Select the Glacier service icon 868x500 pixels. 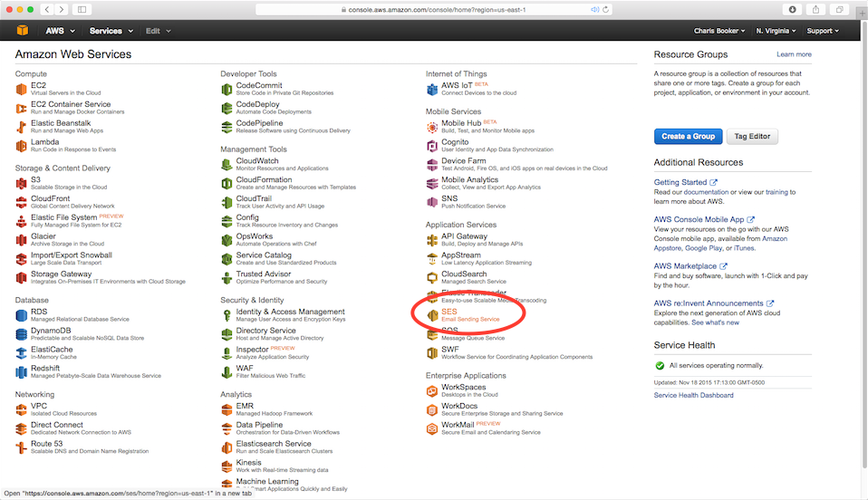(21, 240)
